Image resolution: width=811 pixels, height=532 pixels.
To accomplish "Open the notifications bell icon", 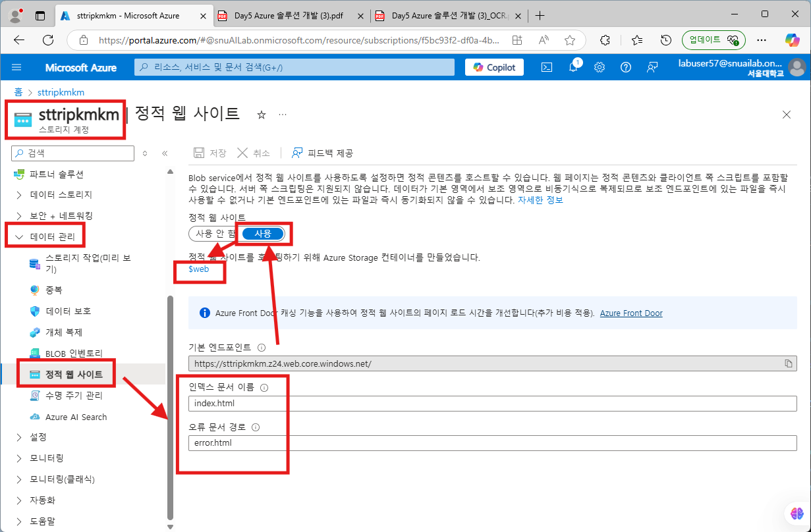I will [x=573, y=67].
